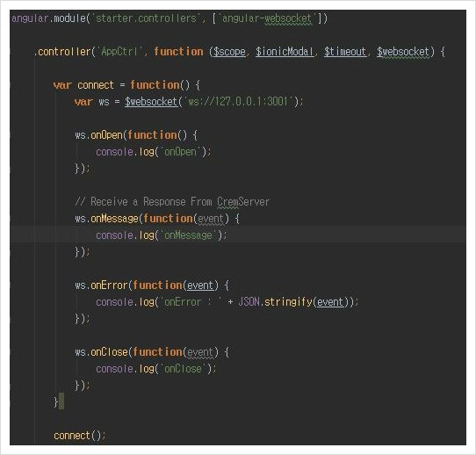Click "console" on the 'onOpen' log line
The width and height of the screenshot is (476, 455).
click(114, 152)
